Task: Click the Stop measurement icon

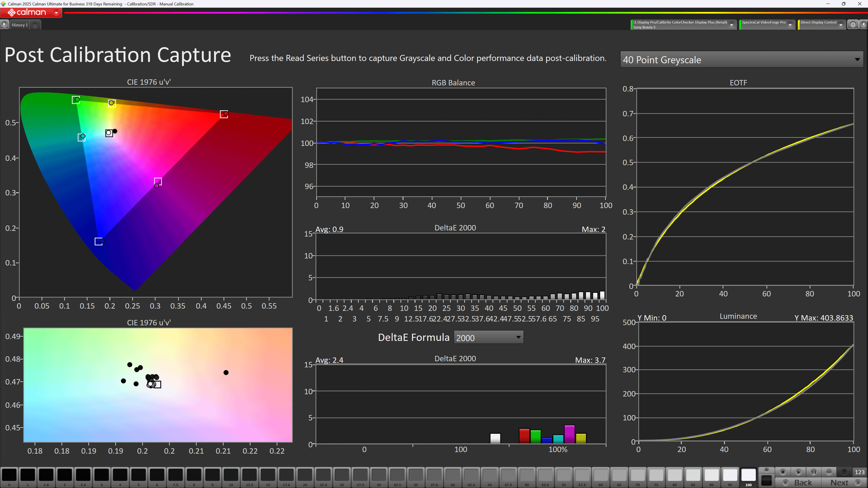Action: pyautogui.click(x=783, y=472)
